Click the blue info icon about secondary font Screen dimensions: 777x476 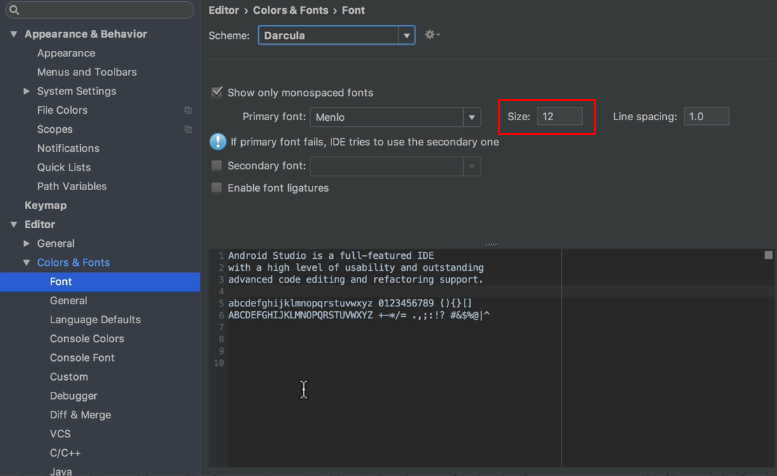(x=218, y=142)
